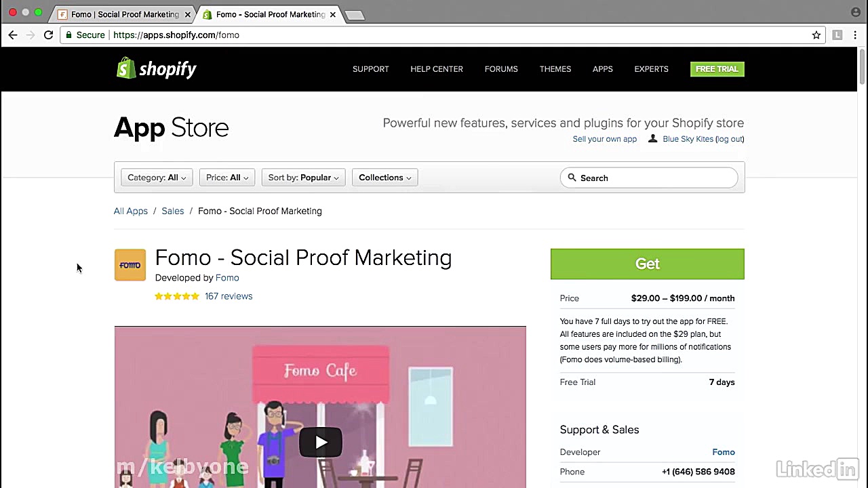Click the browser address bar URL

click(x=176, y=35)
